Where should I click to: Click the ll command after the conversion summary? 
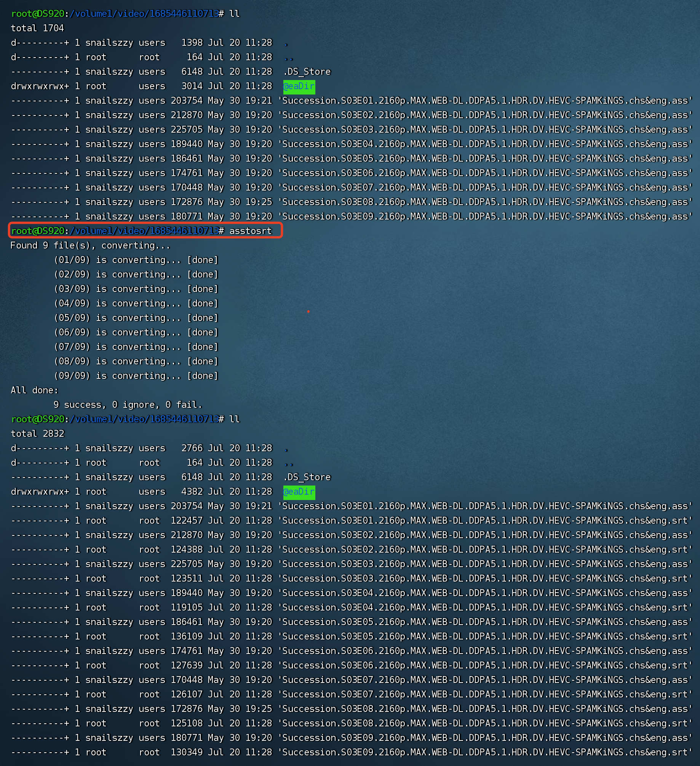(x=234, y=419)
